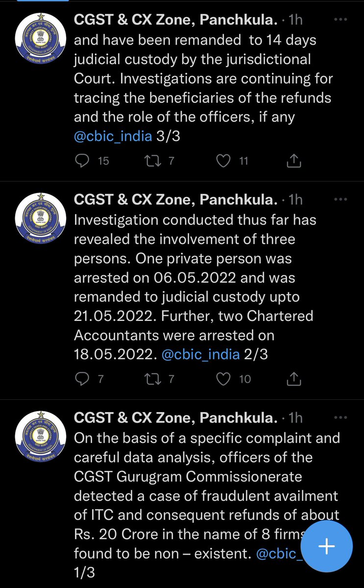The width and height of the screenshot is (364, 588).
Task: Open @cbic_india mention in 3/3 tweet
Action: click(x=113, y=136)
